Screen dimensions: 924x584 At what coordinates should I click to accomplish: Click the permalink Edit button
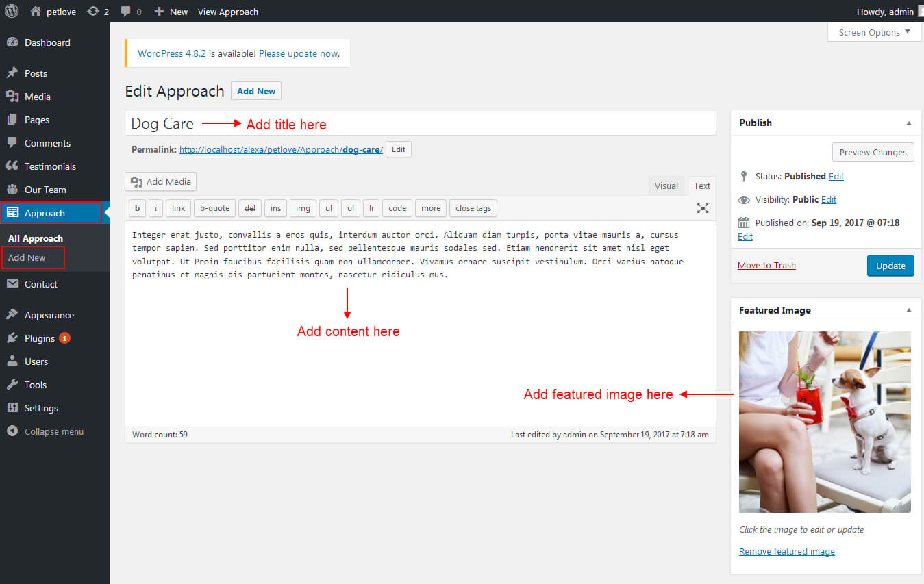(x=399, y=149)
